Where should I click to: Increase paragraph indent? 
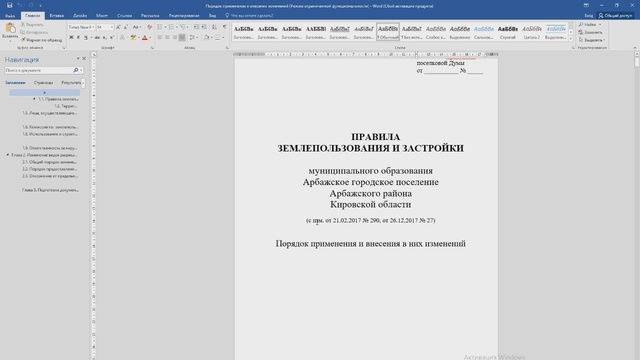(204, 27)
